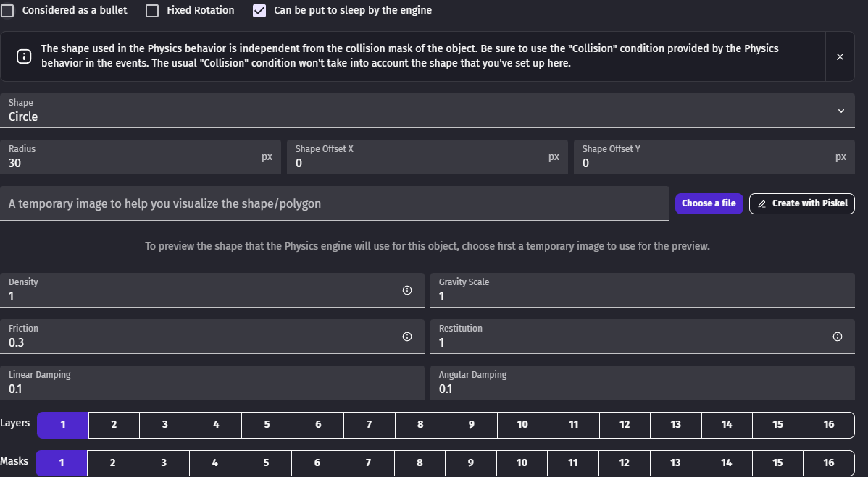
Task: Toggle layer 5 in Layers row
Action: coord(267,425)
